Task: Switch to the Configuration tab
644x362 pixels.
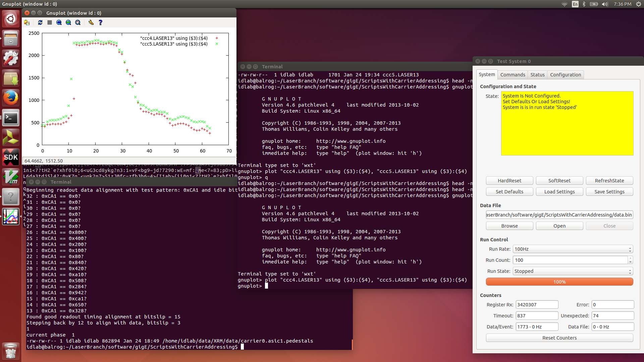Action: (x=566, y=75)
